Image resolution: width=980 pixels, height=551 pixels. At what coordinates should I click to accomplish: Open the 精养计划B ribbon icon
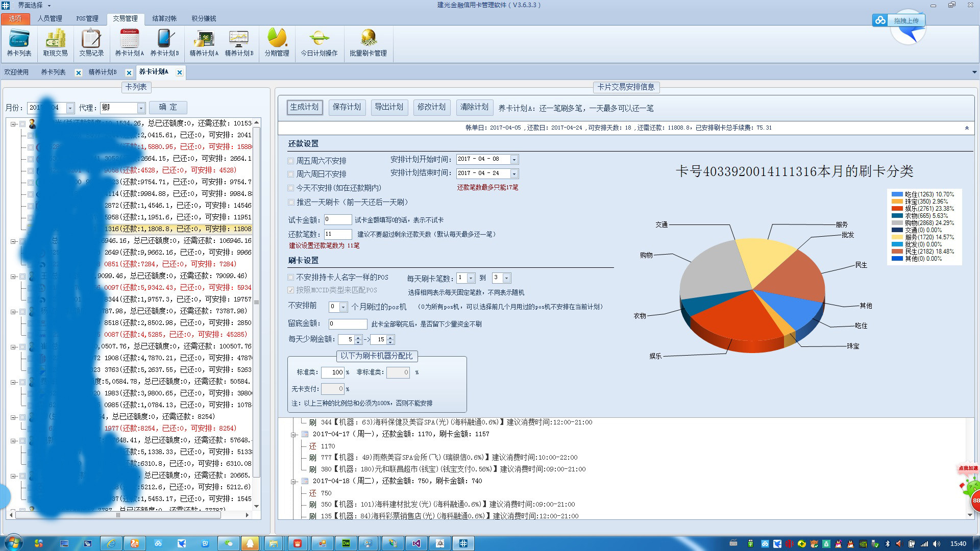pos(239,43)
